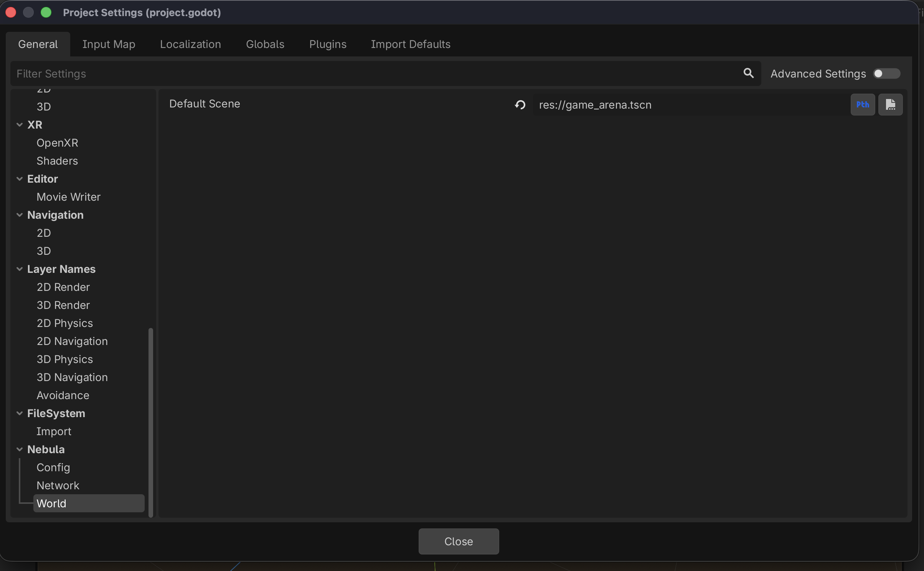Select the Movie Writer category
The height and width of the screenshot is (571, 924).
(68, 197)
